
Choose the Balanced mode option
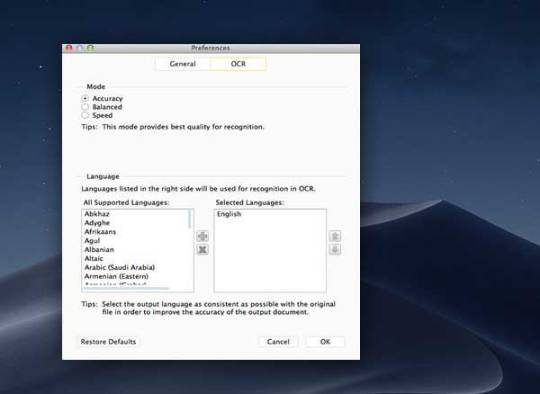85,107
